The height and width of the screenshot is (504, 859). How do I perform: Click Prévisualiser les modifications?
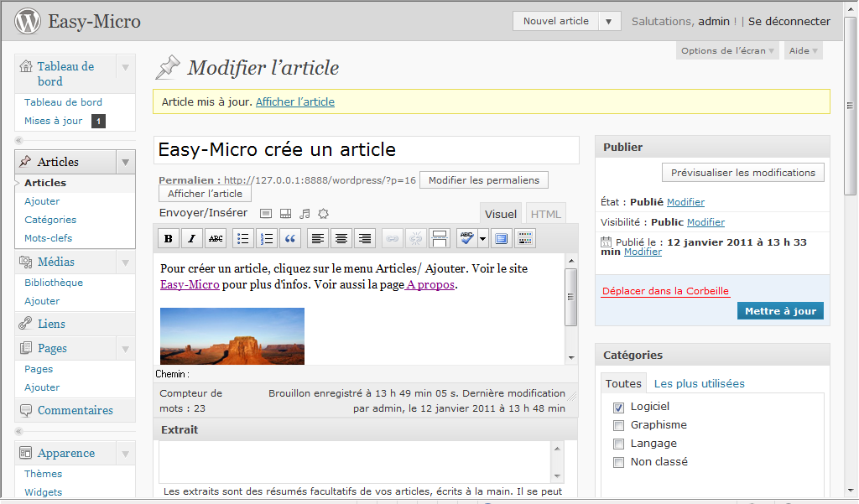click(x=743, y=173)
